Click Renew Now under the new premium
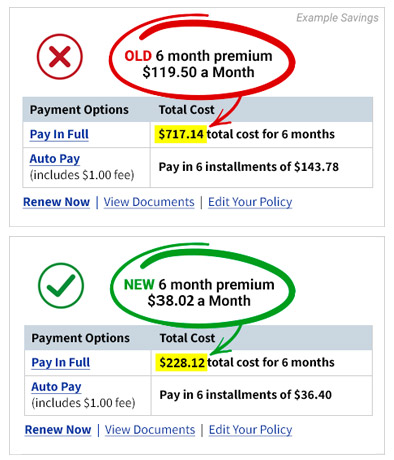 [58, 430]
